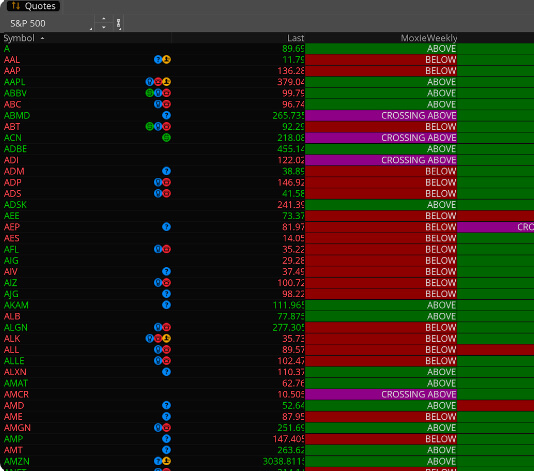Sort by the MoxieWeekly column header
Viewport: 534px width, 471px height.
pos(429,38)
